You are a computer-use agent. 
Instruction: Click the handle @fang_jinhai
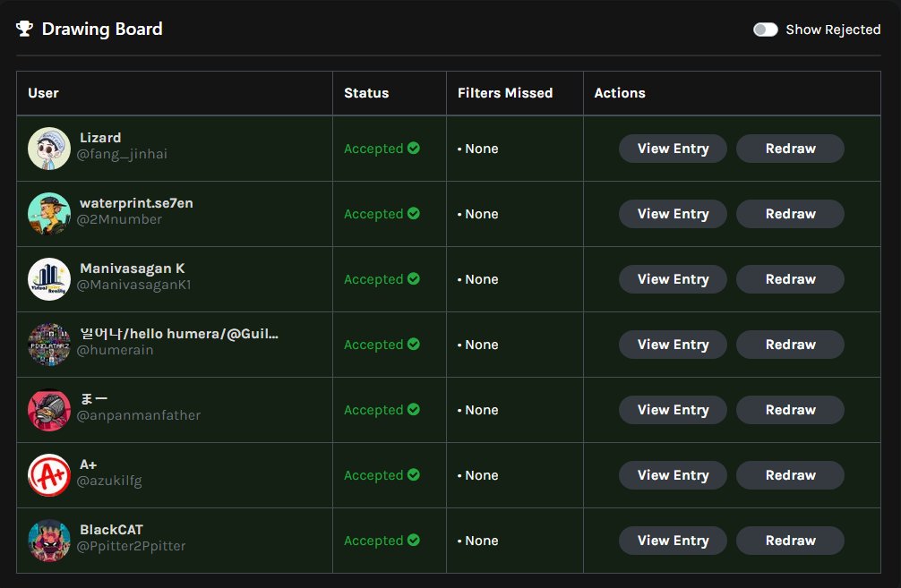tap(123, 155)
